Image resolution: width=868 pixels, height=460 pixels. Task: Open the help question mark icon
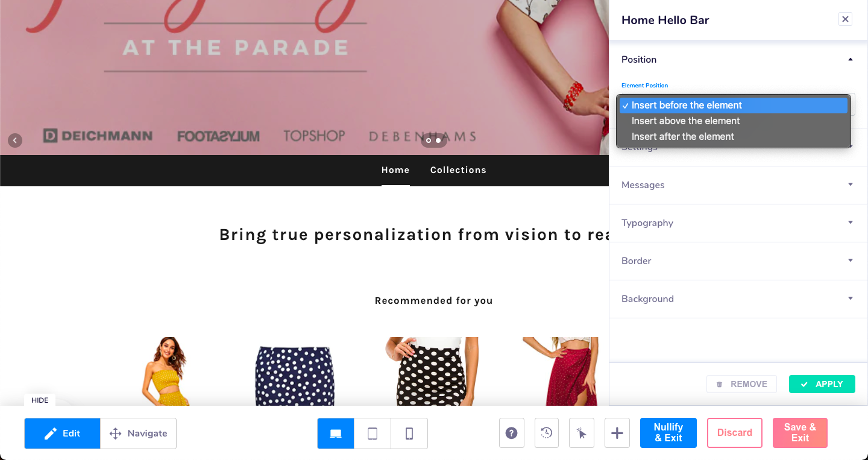[512, 433]
